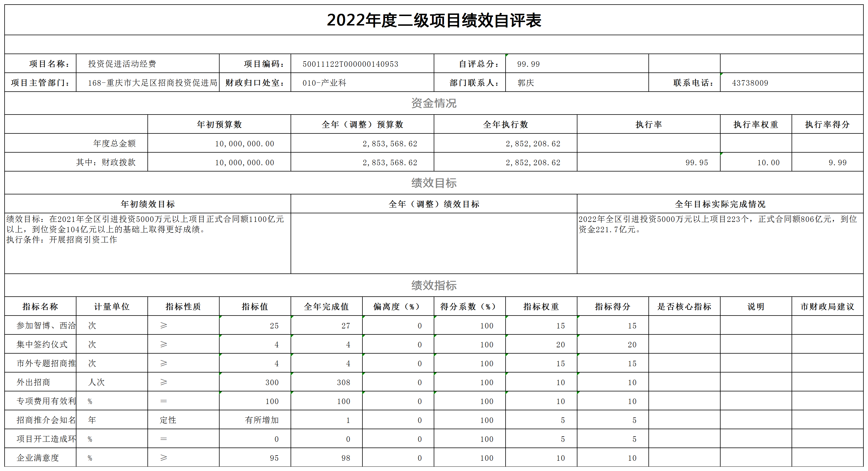Click the 全年目标实际完成情况 description cell
Screen dimensions: 868x471
click(x=720, y=243)
